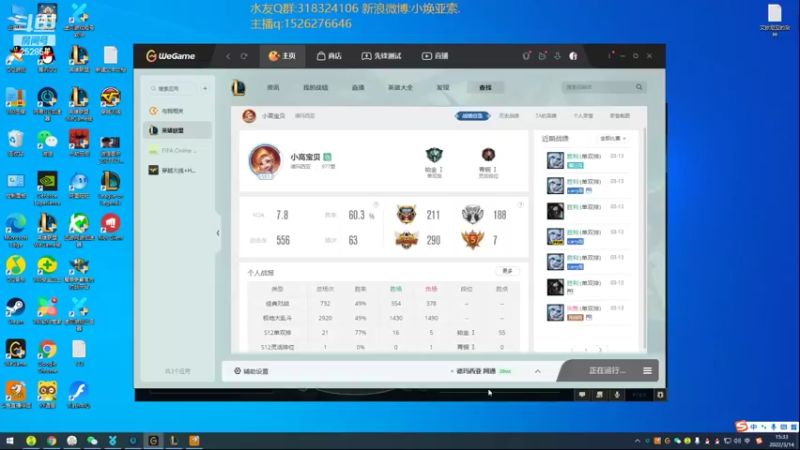This screenshot has width=800, height=450.
Task: Click the summoner search input field
Action: [598, 87]
